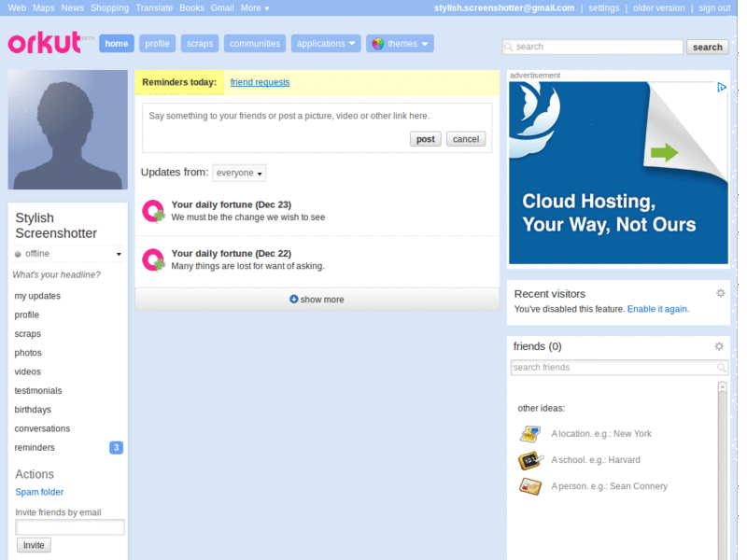Go to the home tab
Screen dimensions: 747x560
point(117,44)
